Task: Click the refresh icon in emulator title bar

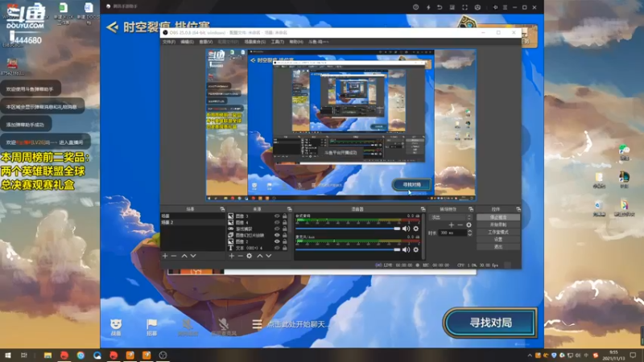Action: click(440, 7)
